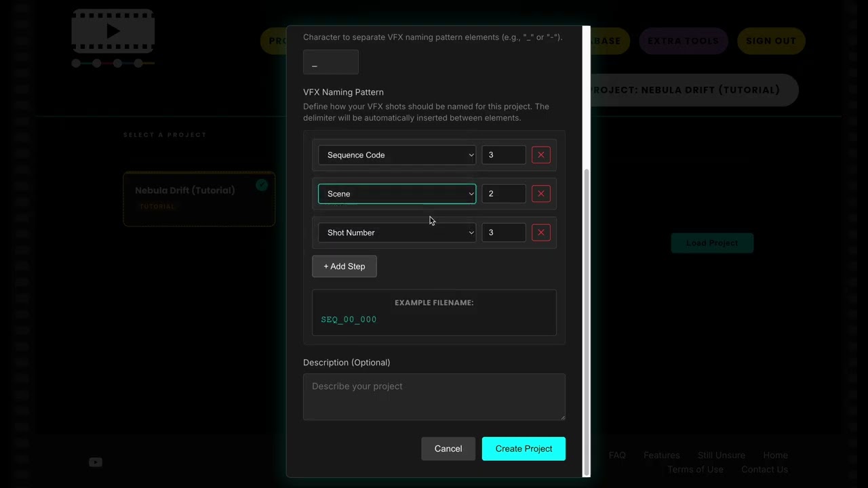The width and height of the screenshot is (868, 488).
Task: Open the YouTube icon link
Action: coord(96,462)
